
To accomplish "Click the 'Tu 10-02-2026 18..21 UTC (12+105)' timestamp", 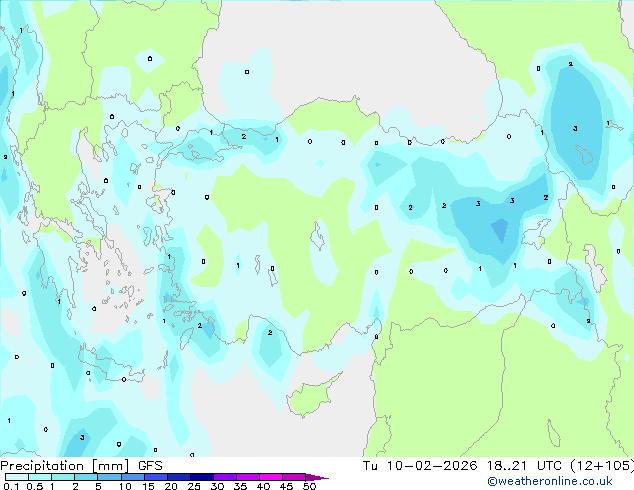I will click(x=498, y=466).
